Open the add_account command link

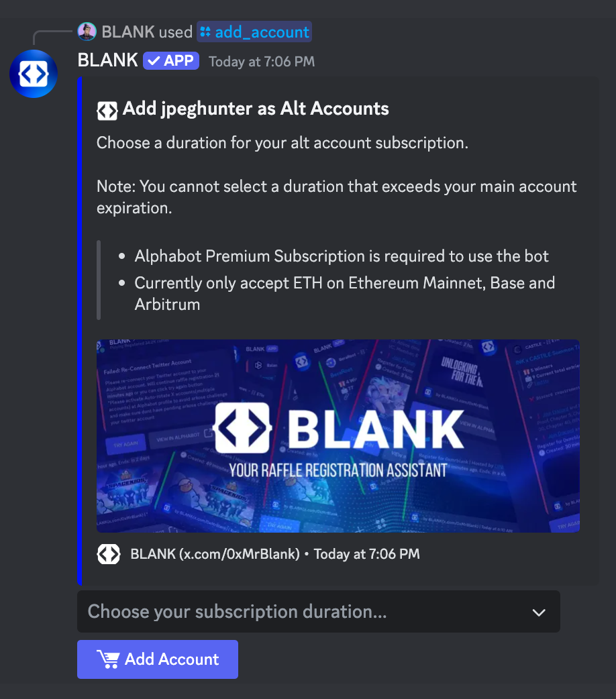[254, 32]
